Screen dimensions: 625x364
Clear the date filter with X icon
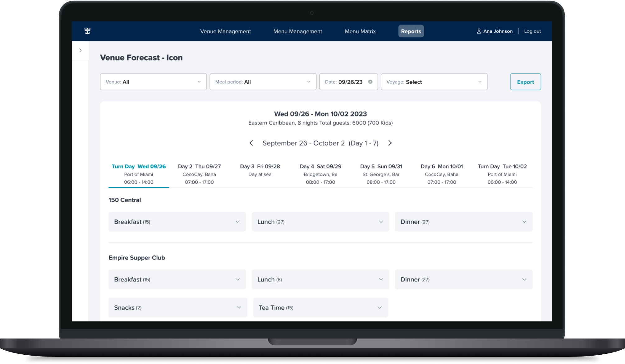370,82
